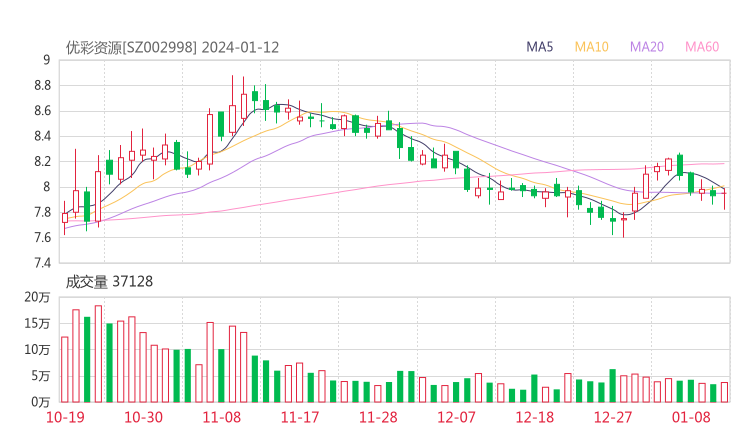This screenshot has height=440, width=740.
Task: Click the last red volume bar on the right
Action: (x=724, y=392)
